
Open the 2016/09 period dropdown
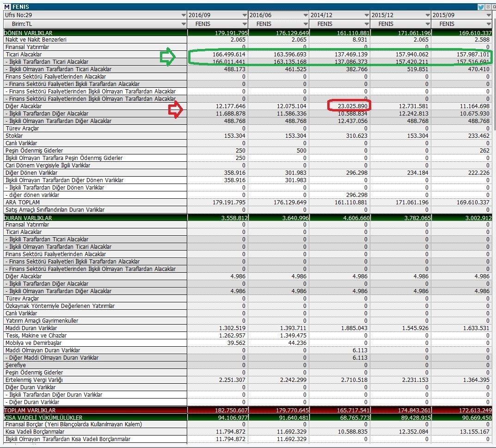pyautogui.click(x=245, y=15)
